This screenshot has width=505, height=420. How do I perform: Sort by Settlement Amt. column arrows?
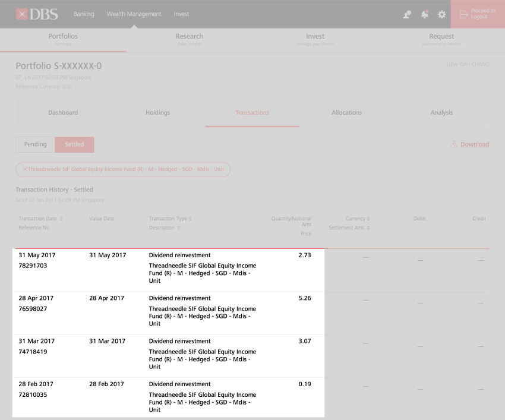tap(368, 228)
